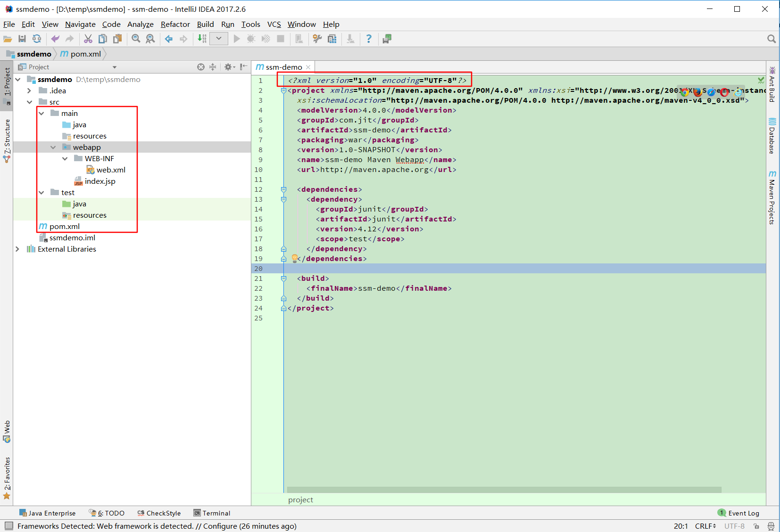The width and height of the screenshot is (780, 532).
Task: Open pom.xml in Safari browser icon
Action: click(711, 92)
